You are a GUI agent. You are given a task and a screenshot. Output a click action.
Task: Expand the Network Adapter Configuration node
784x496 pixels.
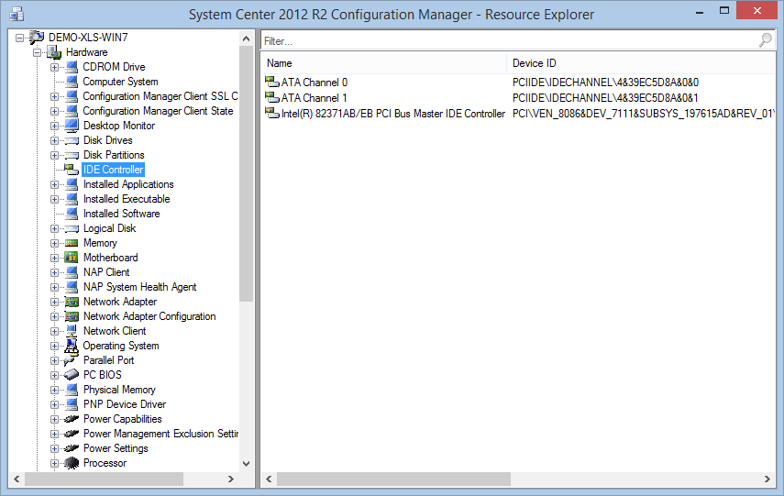54,316
